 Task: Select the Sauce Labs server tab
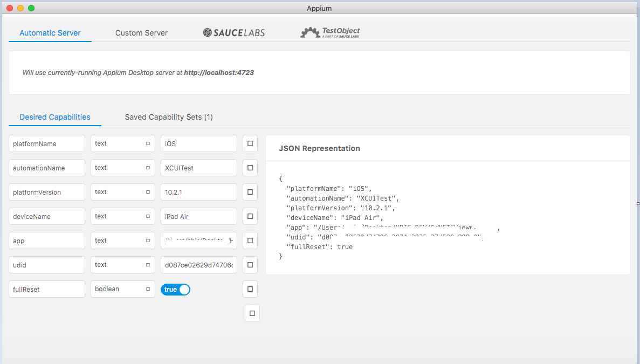point(234,33)
